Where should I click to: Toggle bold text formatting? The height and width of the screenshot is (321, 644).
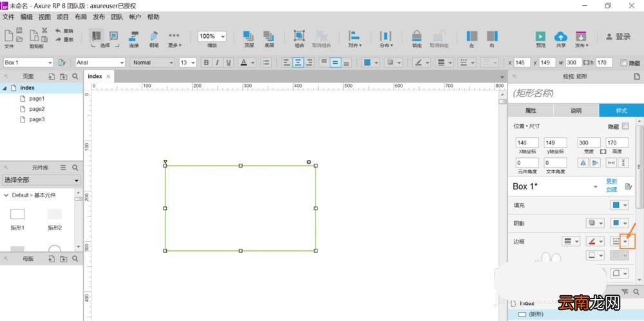coord(206,63)
